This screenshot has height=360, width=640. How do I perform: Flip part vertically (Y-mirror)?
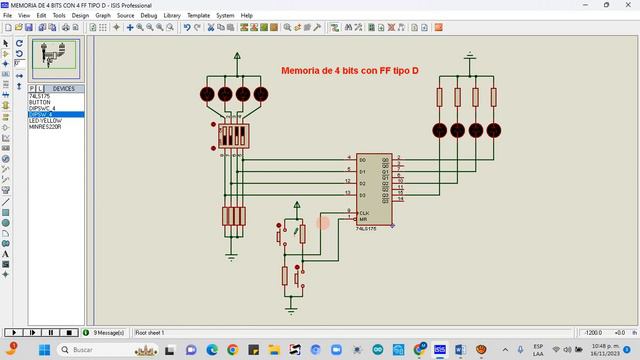19,86
